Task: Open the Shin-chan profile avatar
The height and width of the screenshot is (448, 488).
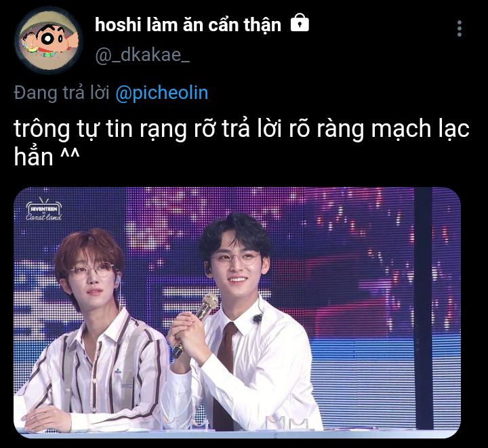Action: (x=49, y=41)
